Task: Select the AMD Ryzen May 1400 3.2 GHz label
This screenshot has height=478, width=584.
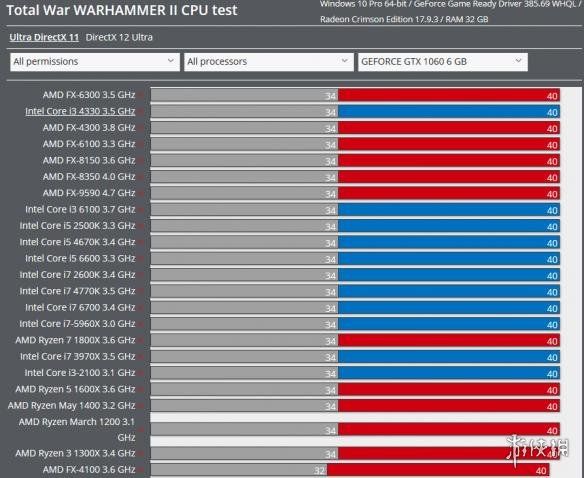Action: coord(72,405)
